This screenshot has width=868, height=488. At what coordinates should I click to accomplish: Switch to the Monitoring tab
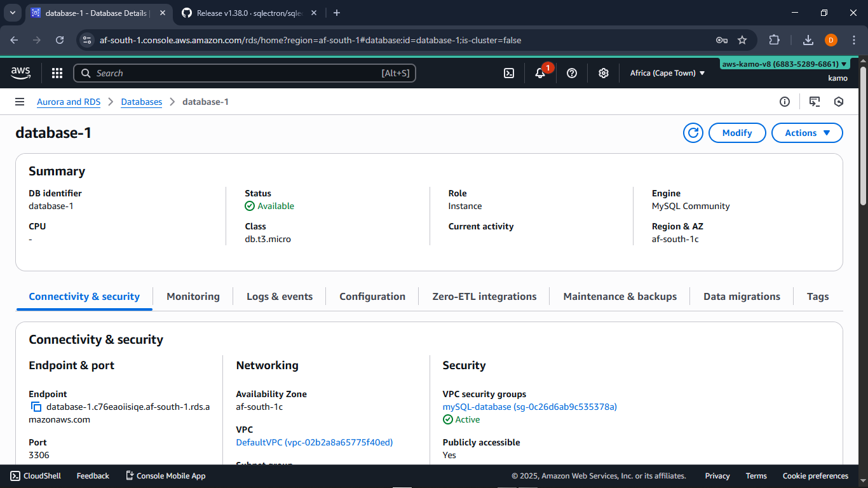pos(193,296)
